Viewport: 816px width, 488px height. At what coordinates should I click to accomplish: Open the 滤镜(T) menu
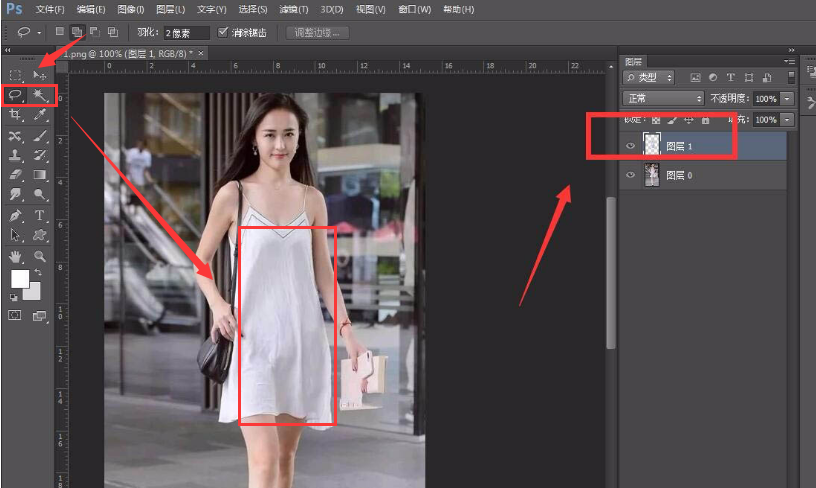(294, 9)
